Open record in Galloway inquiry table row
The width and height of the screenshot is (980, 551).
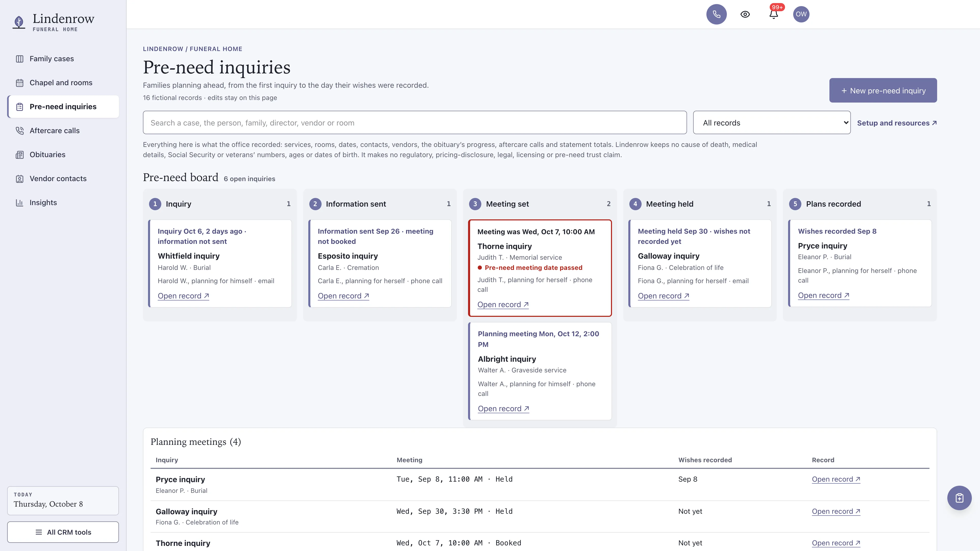[836, 511]
